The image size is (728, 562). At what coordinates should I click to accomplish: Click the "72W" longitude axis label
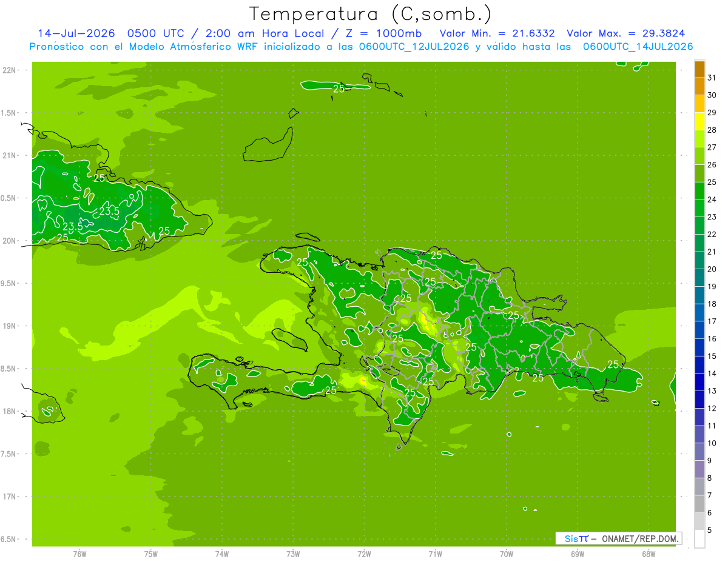click(364, 554)
